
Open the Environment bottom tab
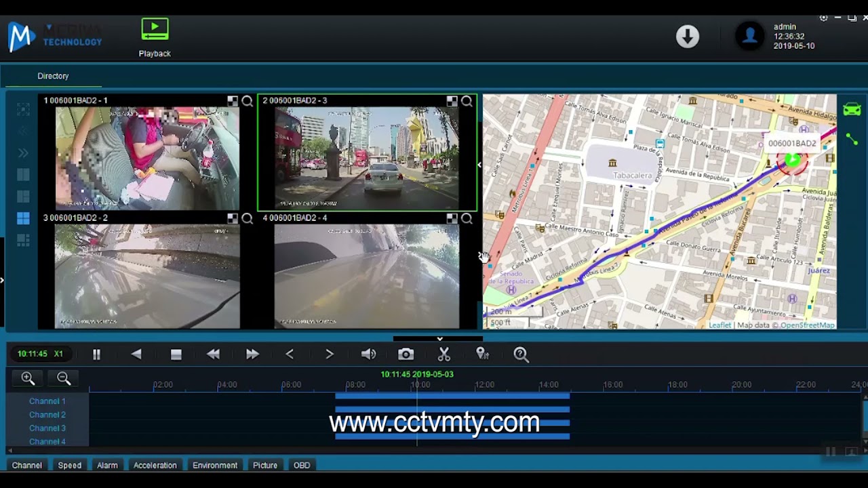[215, 466]
